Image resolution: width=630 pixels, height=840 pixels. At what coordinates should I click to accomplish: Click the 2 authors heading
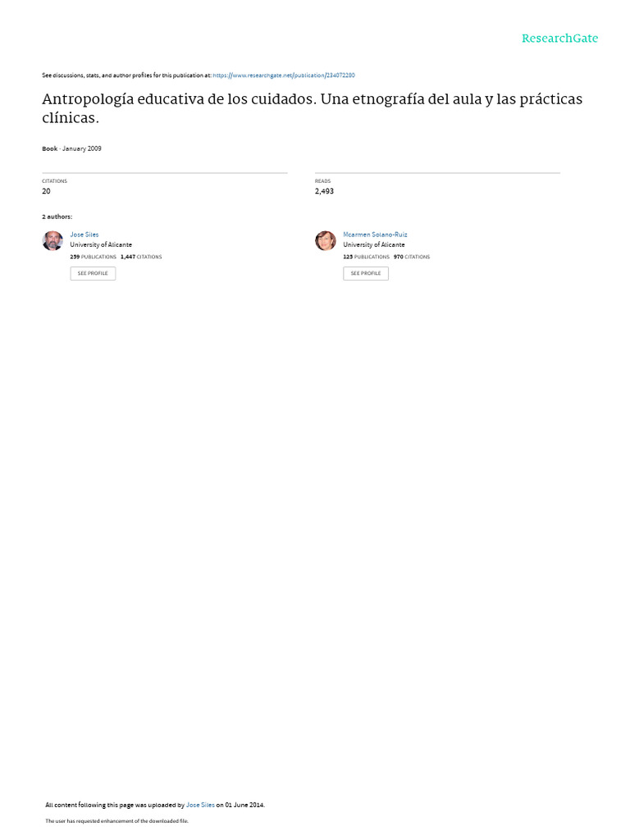[x=57, y=217]
